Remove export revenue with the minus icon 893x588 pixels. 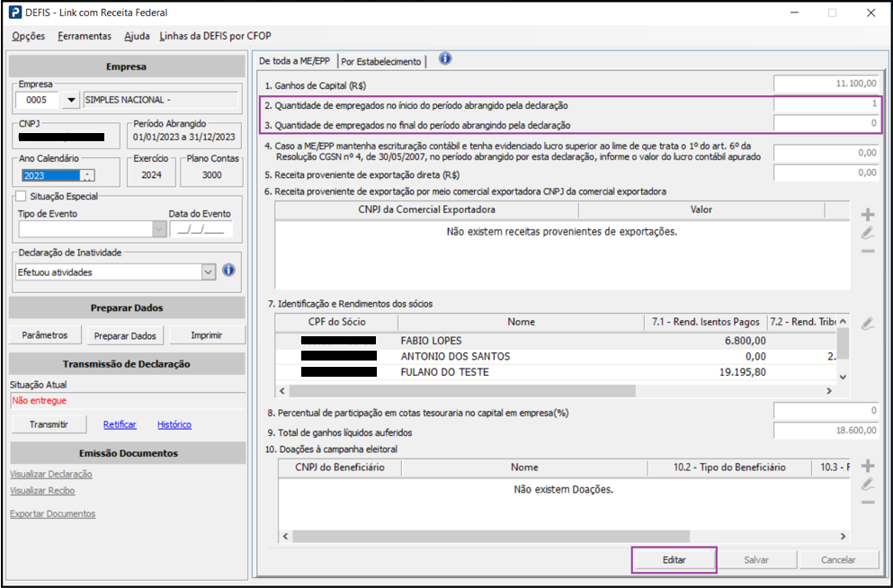[x=867, y=251]
